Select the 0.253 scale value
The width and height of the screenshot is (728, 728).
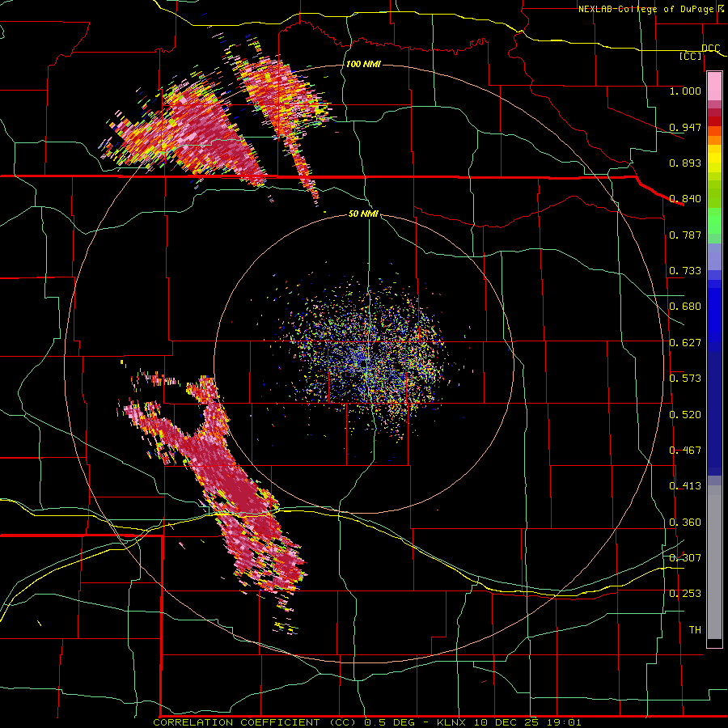click(x=685, y=594)
